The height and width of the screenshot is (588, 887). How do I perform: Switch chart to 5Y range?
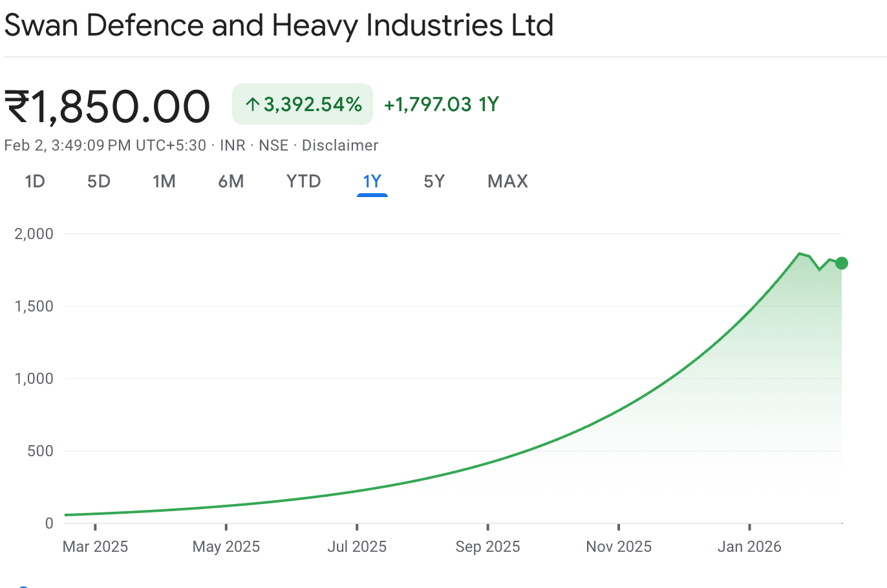point(434,182)
